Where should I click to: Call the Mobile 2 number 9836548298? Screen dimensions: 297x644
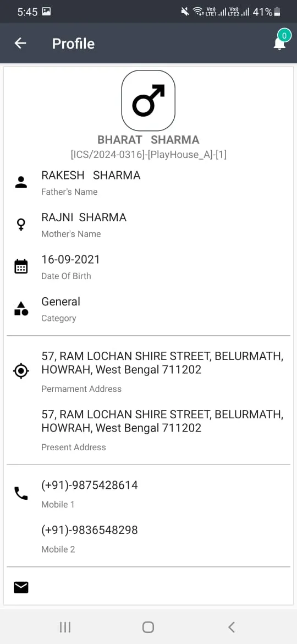pos(90,530)
